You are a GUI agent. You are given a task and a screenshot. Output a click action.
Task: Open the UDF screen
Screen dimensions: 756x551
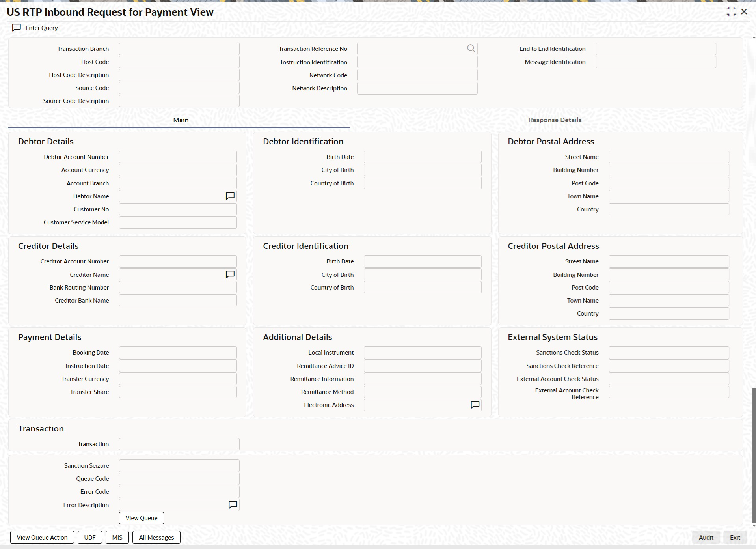(x=90, y=537)
